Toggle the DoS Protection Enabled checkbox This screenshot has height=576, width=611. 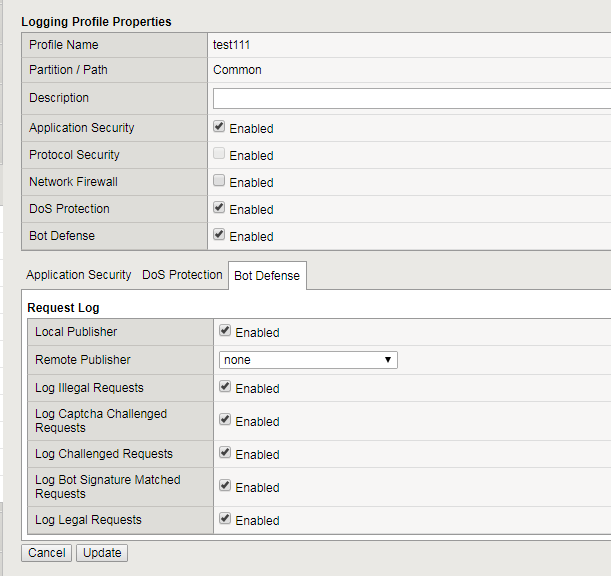(219, 209)
